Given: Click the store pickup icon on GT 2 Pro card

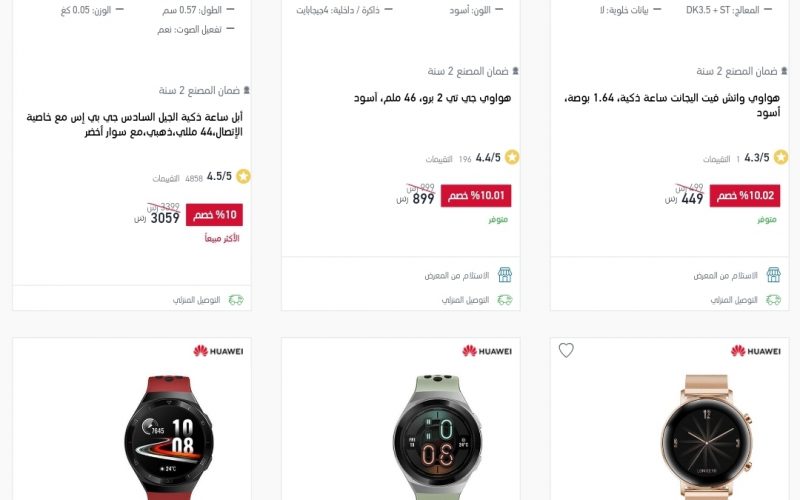Looking at the screenshot, I should click(x=505, y=275).
